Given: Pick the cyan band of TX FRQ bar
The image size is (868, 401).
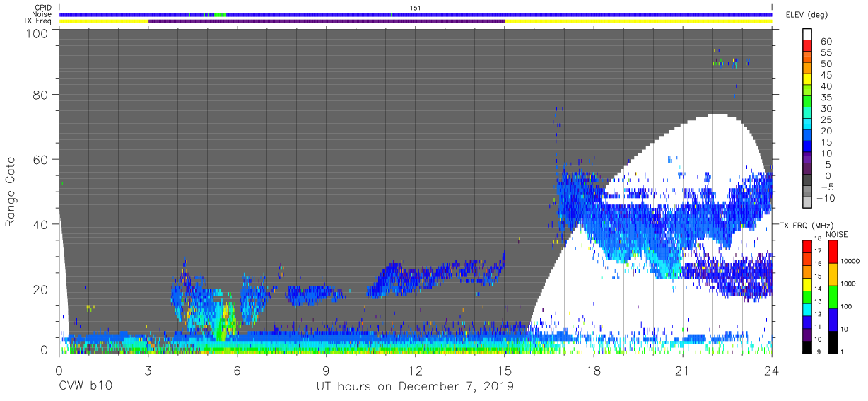Looking at the screenshot, I should click(x=808, y=309).
